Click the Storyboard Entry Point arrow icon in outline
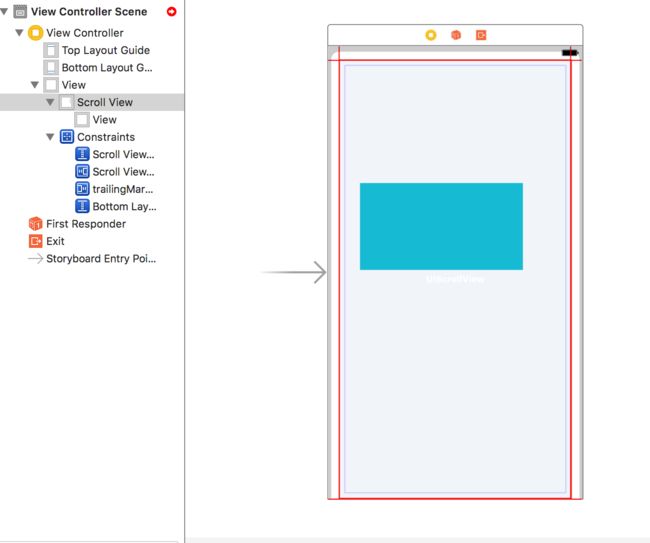Screen dimensions: 650x543 coord(35,259)
